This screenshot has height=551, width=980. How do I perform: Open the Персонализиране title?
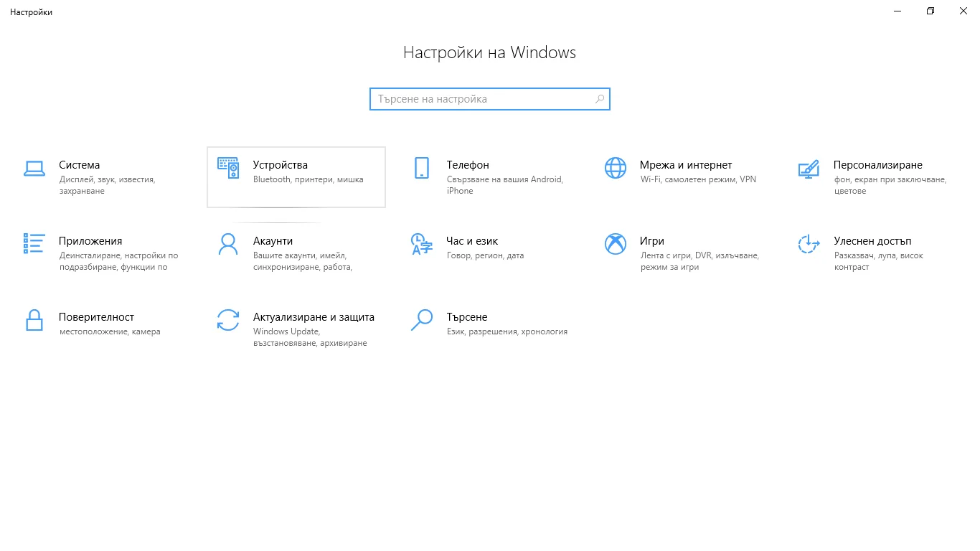click(x=878, y=165)
